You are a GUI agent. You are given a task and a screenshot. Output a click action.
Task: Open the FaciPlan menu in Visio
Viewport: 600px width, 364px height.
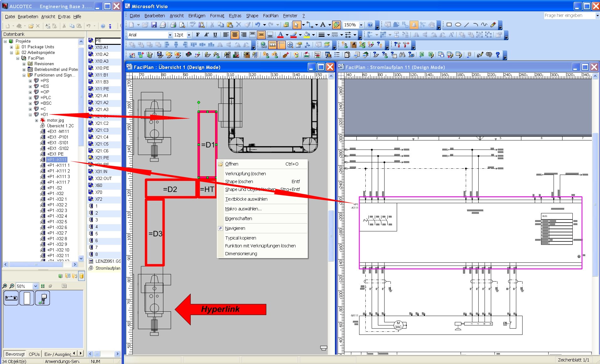point(270,16)
